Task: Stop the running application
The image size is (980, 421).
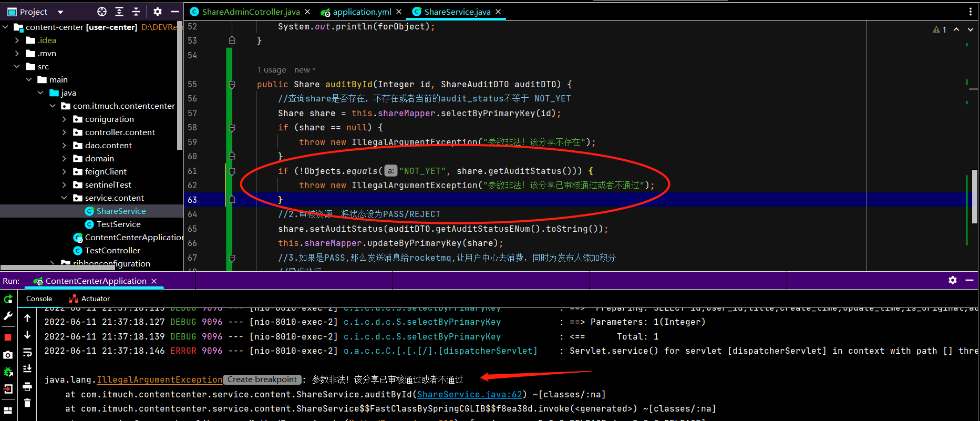Action: (8, 337)
